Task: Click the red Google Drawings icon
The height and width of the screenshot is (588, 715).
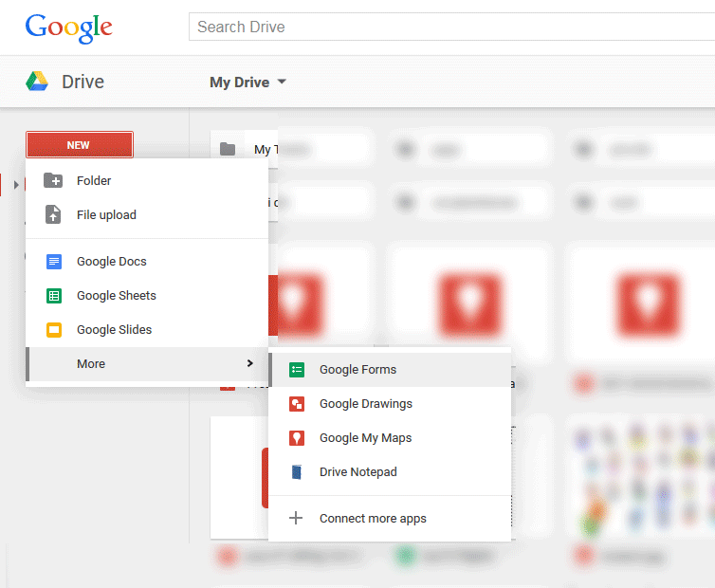Action: pyautogui.click(x=297, y=404)
